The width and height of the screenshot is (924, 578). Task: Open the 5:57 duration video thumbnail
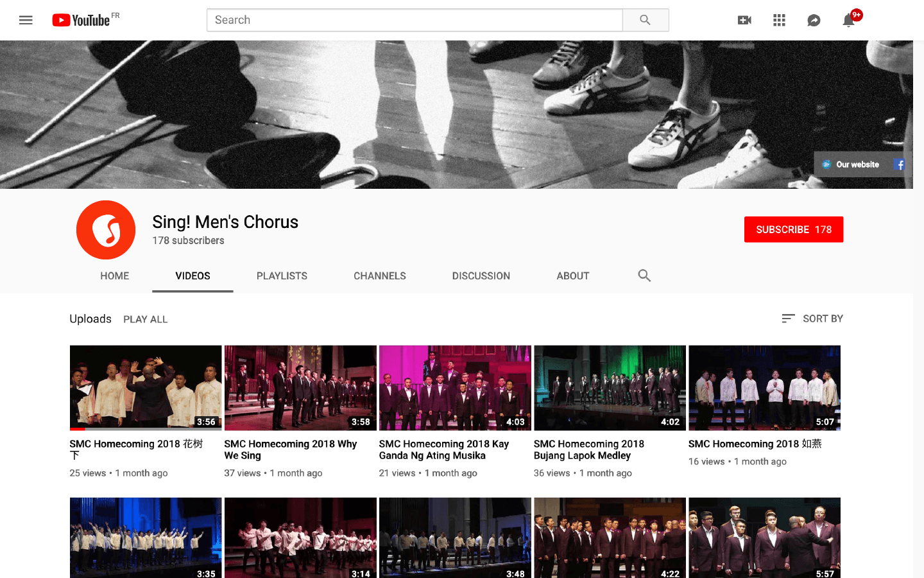click(x=764, y=538)
